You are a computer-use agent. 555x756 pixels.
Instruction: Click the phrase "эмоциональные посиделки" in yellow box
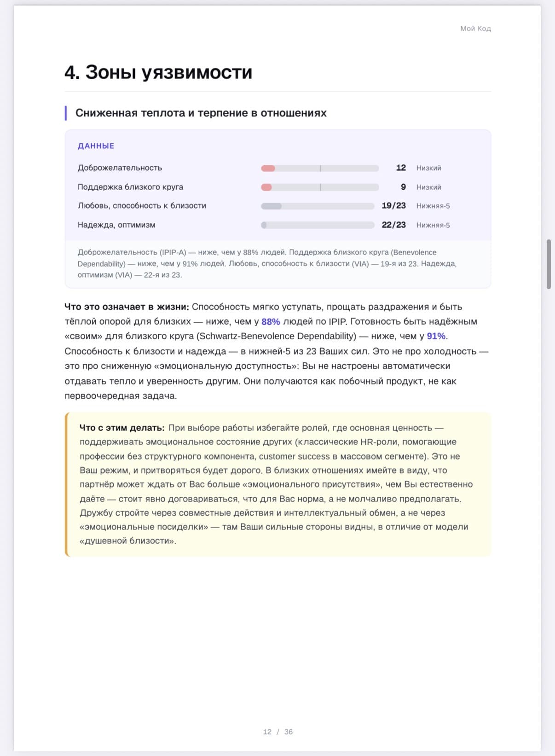point(144,527)
